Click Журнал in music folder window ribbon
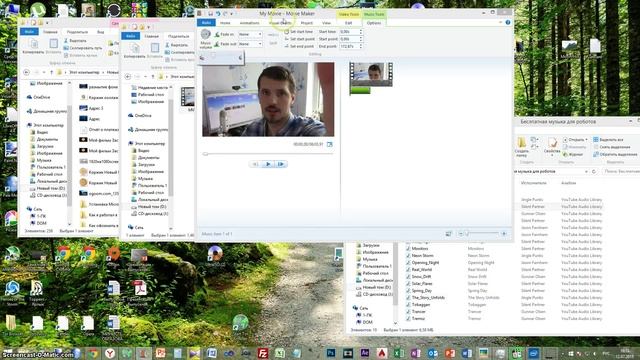The image size is (640, 360). 573,154
